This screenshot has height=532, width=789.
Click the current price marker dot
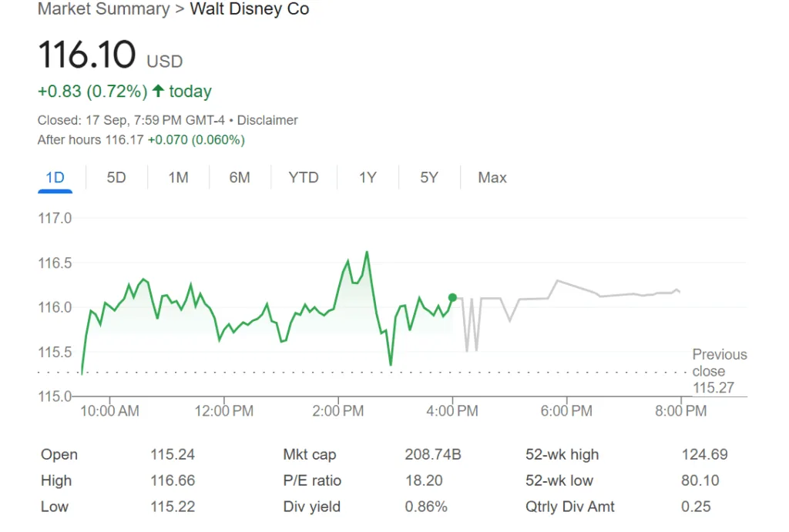(453, 297)
